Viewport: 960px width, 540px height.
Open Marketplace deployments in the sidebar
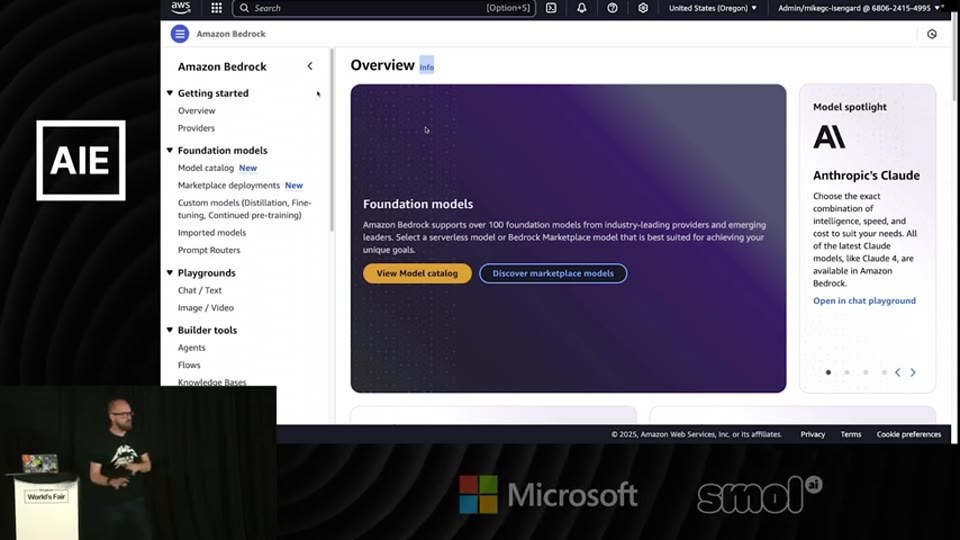click(228, 185)
